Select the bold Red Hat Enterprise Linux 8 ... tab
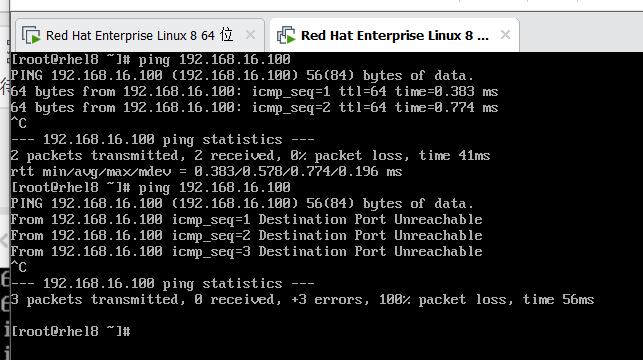 [x=394, y=35]
